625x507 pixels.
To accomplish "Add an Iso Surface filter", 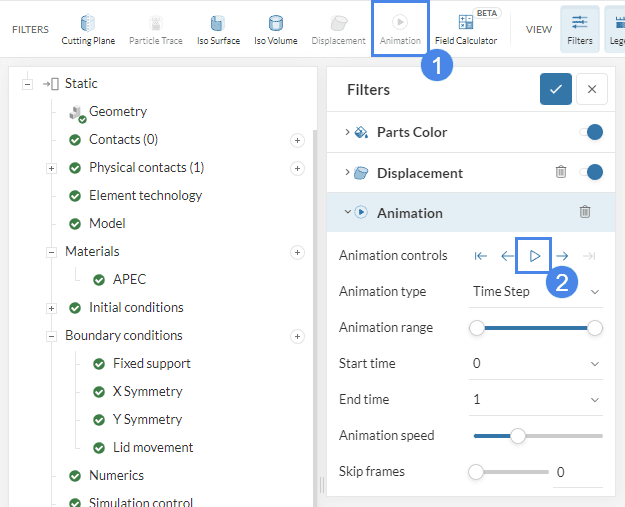I will [217, 28].
